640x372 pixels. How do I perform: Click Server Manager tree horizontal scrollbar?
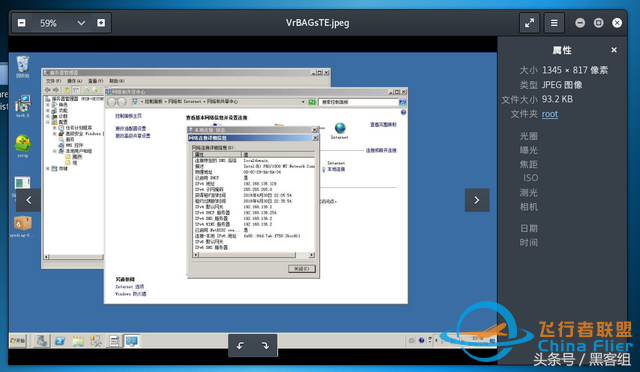(73, 257)
